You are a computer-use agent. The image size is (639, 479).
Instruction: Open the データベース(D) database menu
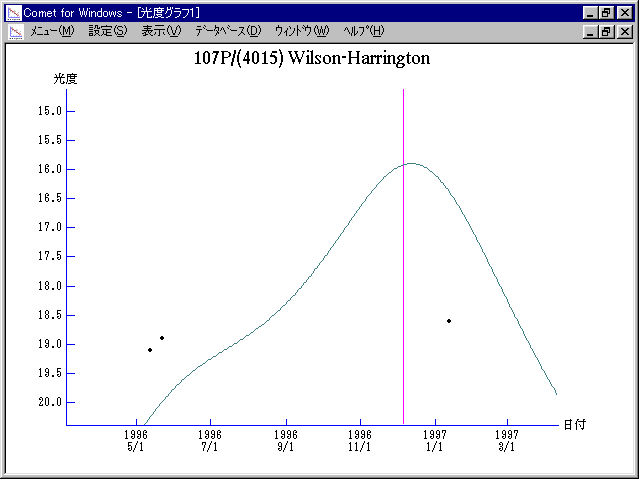(228, 31)
